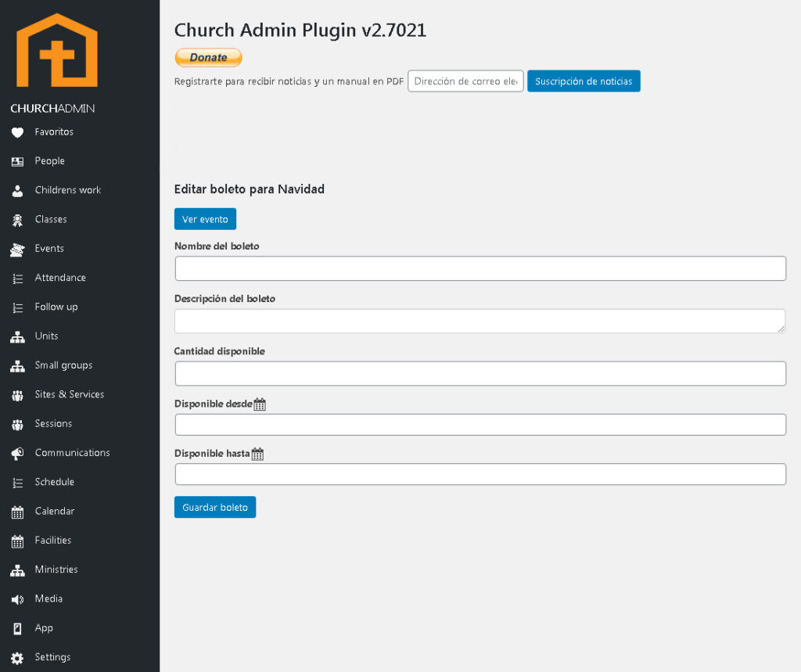801x672 pixels.
Task: Click the Communications megaphone icon
Action: (17, 454)
